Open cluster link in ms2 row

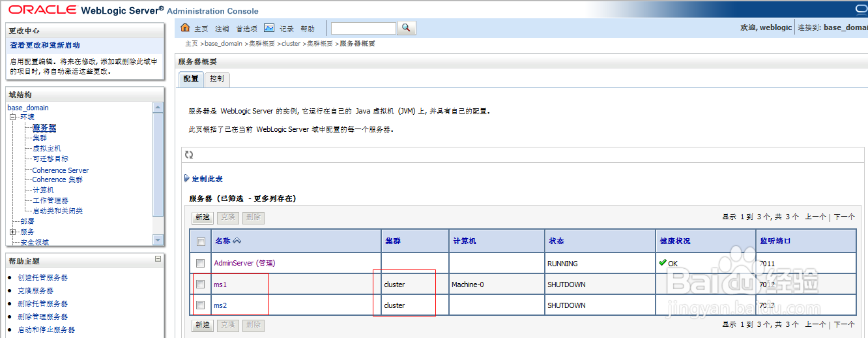click(394, 305)
